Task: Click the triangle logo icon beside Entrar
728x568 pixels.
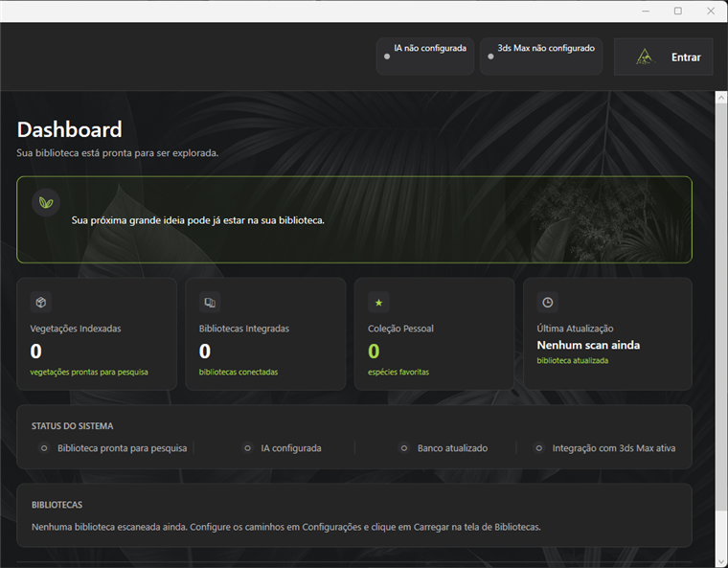Action: point(645,57)
